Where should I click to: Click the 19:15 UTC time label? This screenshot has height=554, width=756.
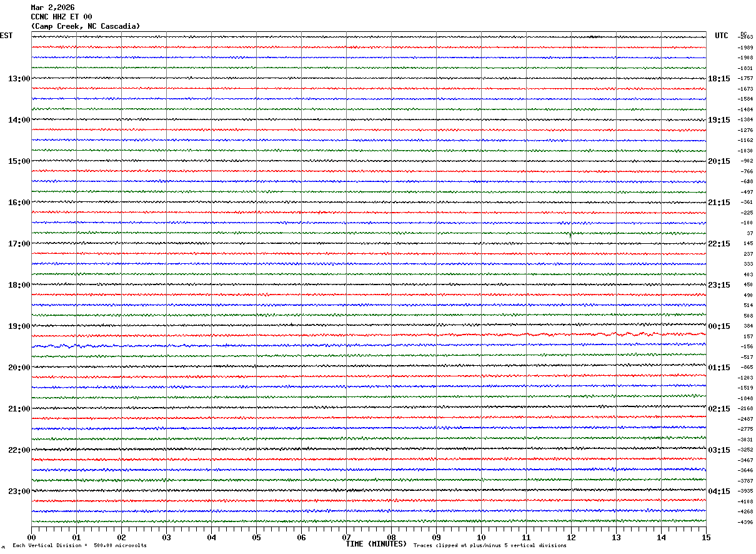point(719,120)
